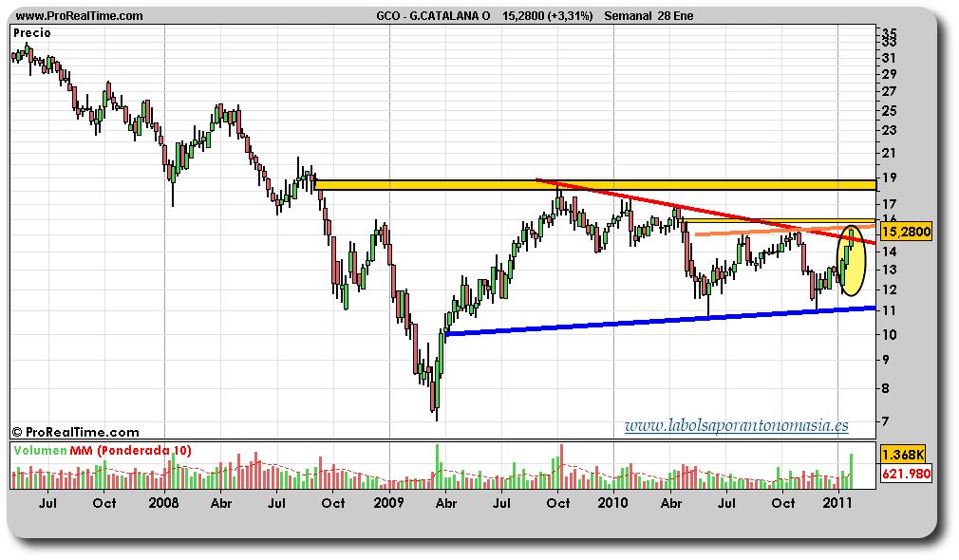959x560 pixels.
Task: Click the 2011 year label on time axis
Action: [837, 503]
